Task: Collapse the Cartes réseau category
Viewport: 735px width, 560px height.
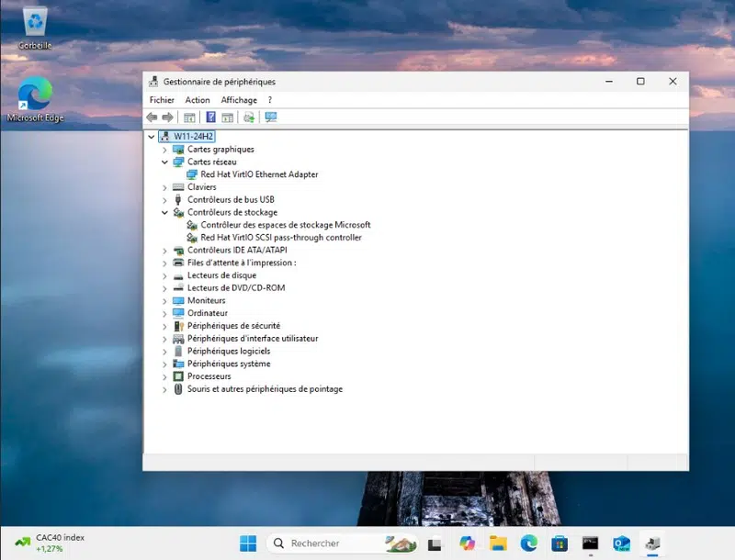Action: pyautogui.click(x=165, y=162)
